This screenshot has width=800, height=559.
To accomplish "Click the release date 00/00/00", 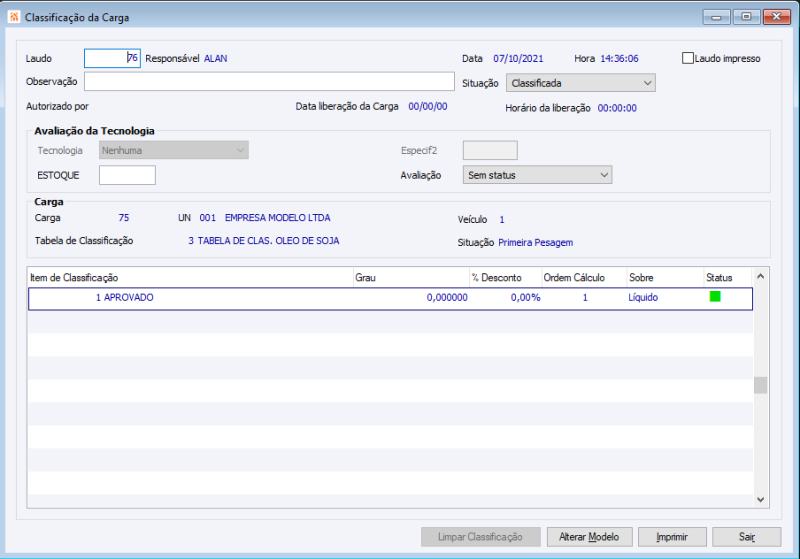I will click(x=428, y=107).
